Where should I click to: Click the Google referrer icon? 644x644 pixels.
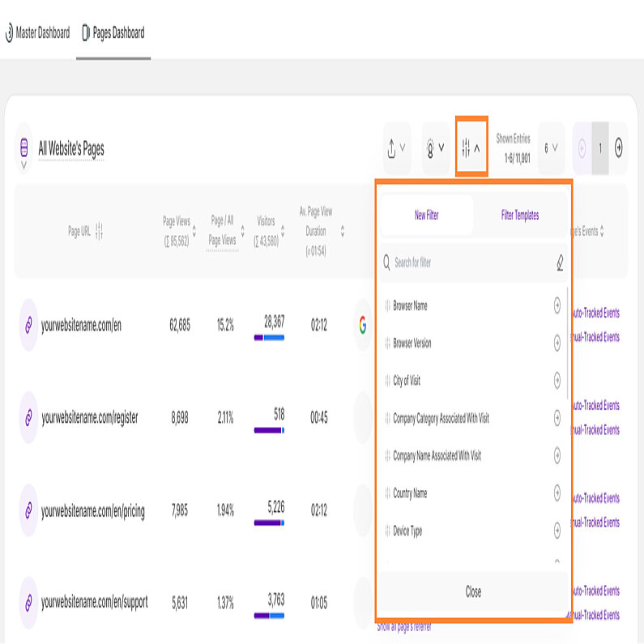pos(363,325)
